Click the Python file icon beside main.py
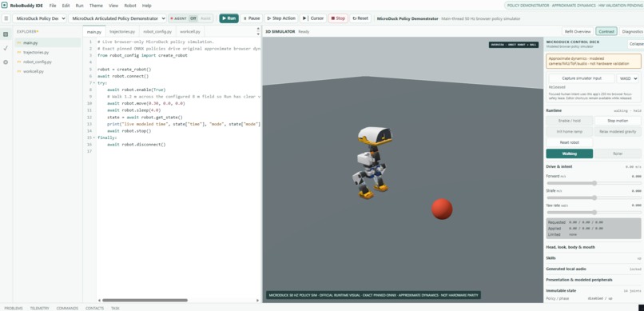 19,42
